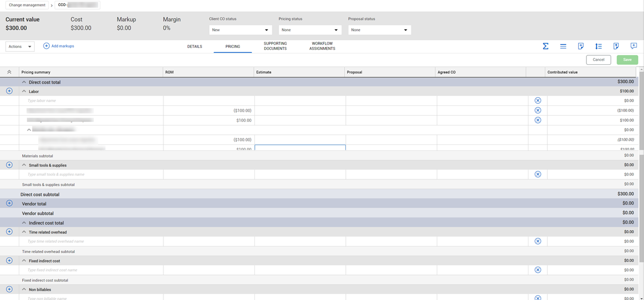Delete the labor row with ROM $100.00
Image resolution: width=644 pixels, height=300 pixels.
click(x=538, y=120)
